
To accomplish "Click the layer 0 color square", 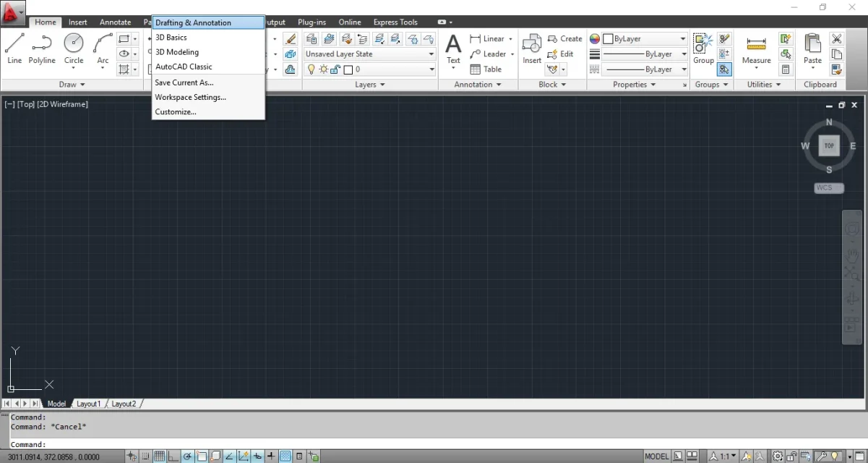I will (x=348, y=69).
